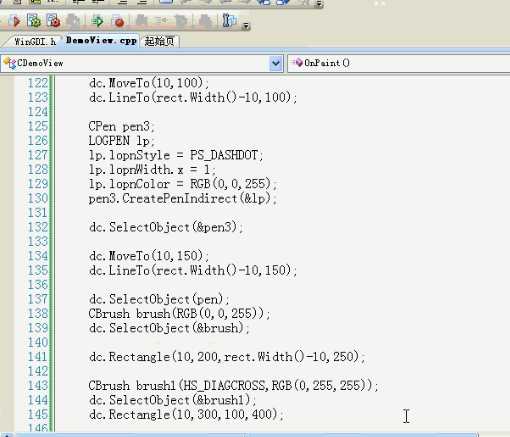Click the pen3.CreatePenIndirect(&lp); line
510x437 pixels.
pyautogui.click(x=183, y=199)
